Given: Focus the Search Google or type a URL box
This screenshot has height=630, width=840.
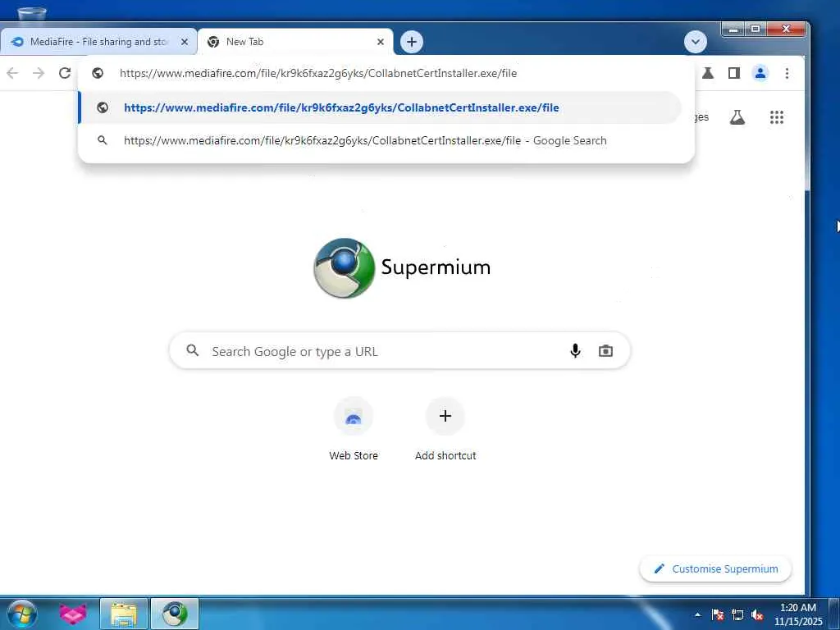Looking at the screenshot, I should click(x=399, y=351).
